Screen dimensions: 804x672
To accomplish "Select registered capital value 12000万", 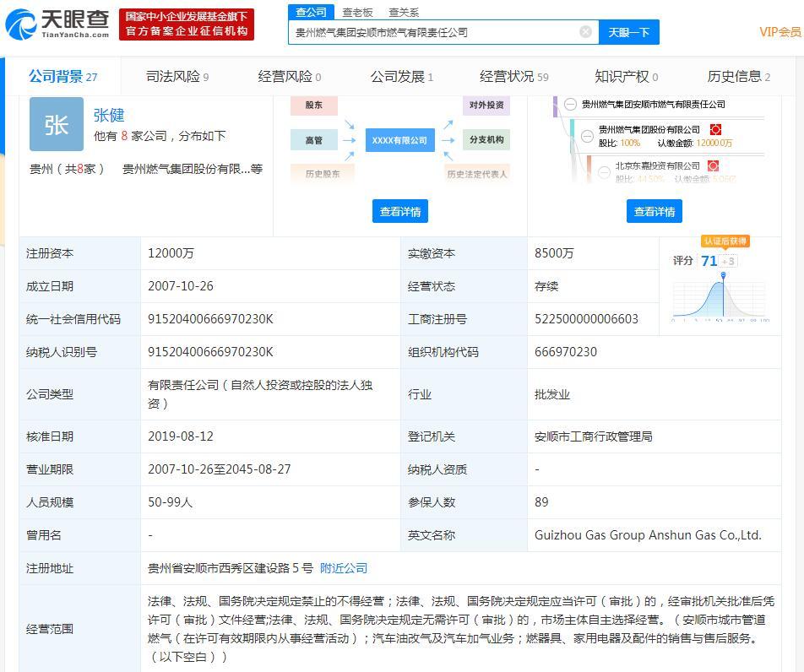I will pos(171,253).
